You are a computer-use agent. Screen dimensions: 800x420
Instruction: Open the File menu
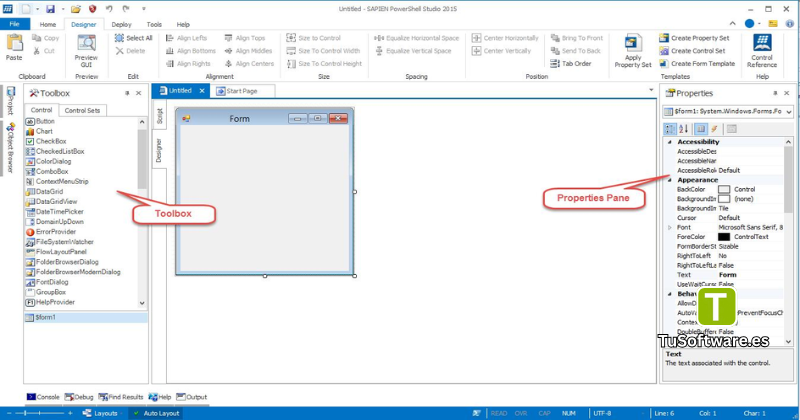[15, 24]
